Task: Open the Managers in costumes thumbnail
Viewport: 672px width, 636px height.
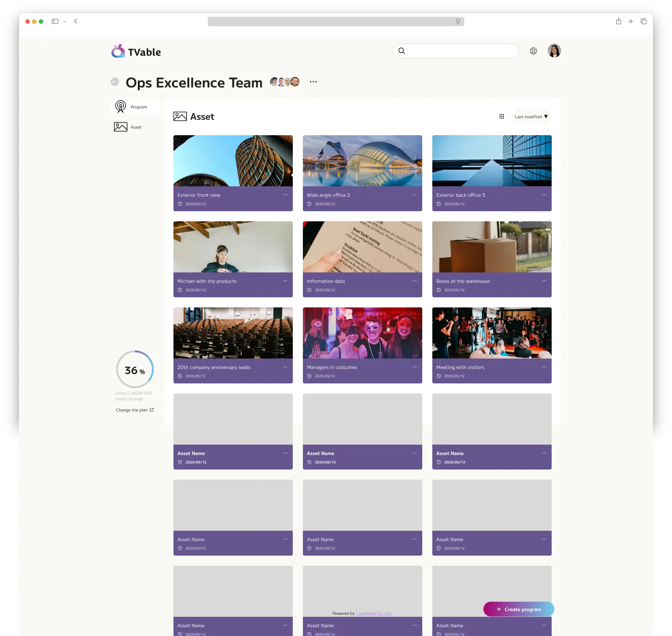Action: tap(362, 333)
